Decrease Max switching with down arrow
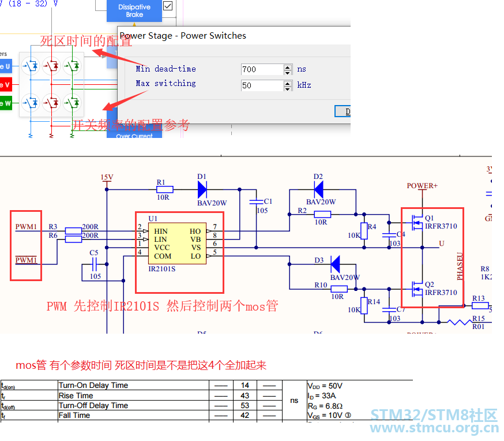The image size is (504, 441). [288, 89]
